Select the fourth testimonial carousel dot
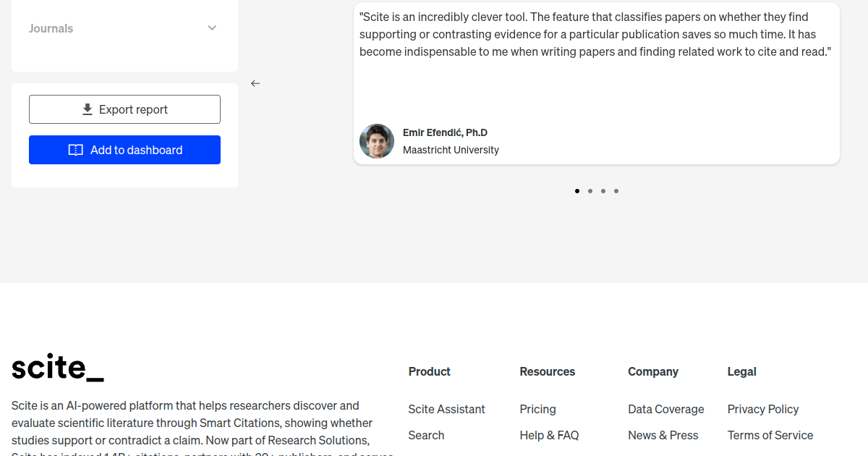The width and height of the screenshot is (868, 456). pyautogui.click(x=616, y=191)
